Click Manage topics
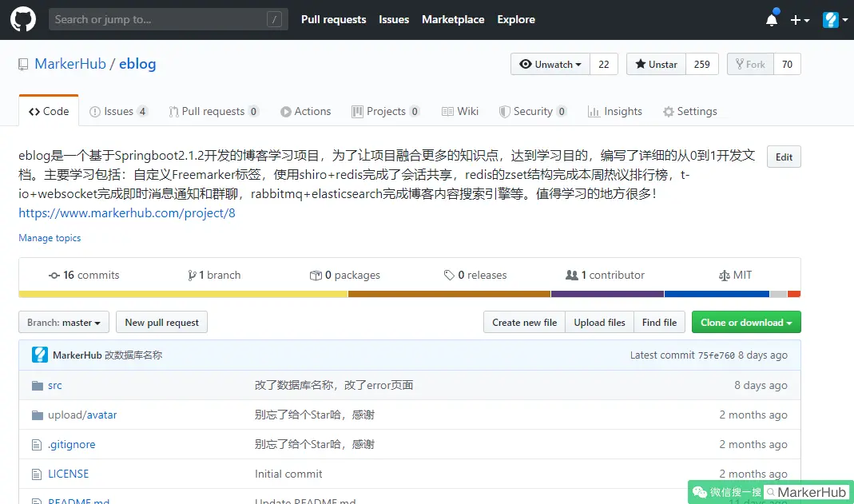The height and width of the screenshot is (504, 854). point(50,238)
